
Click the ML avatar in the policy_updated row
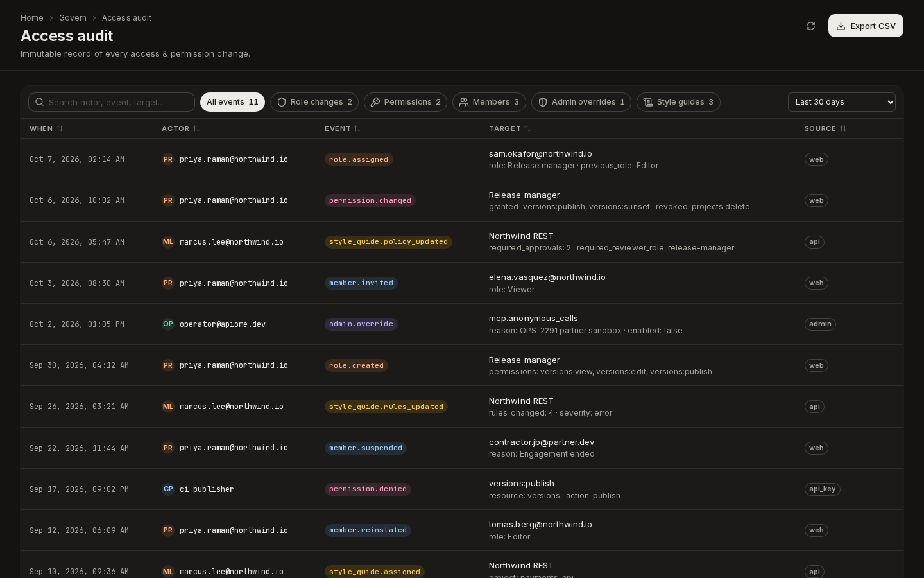coord(168,242)
